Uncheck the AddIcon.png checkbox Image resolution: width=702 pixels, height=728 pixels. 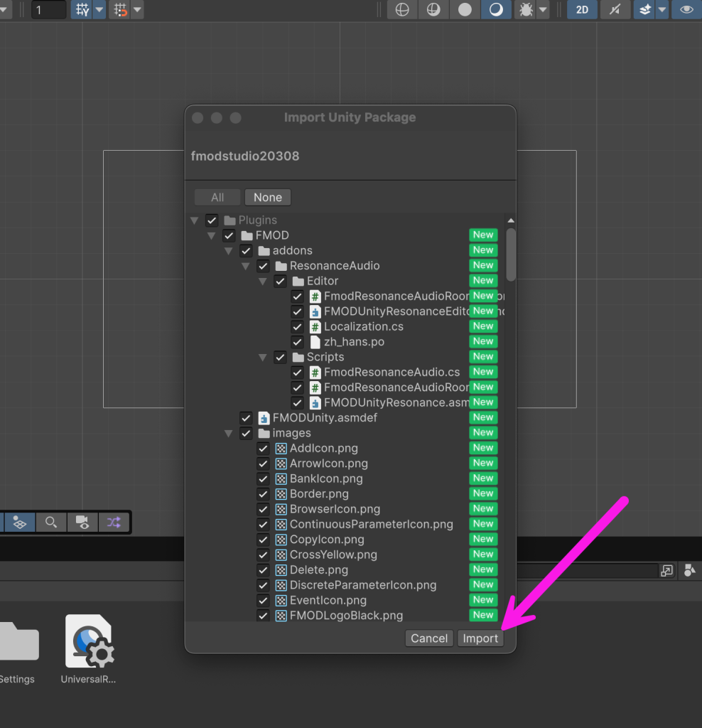[x=263, y=449]
